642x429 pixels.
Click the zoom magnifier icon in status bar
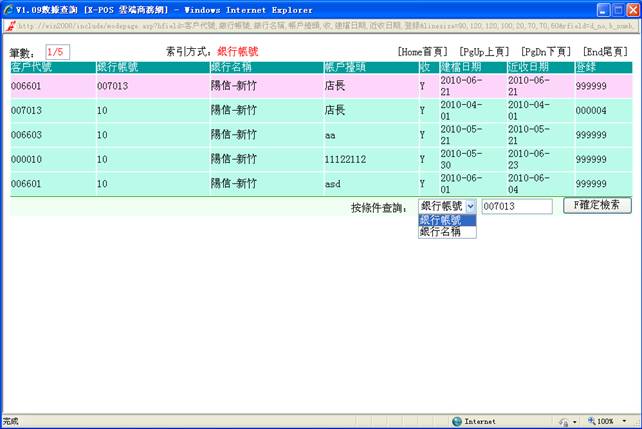click(x=593, y=421)
